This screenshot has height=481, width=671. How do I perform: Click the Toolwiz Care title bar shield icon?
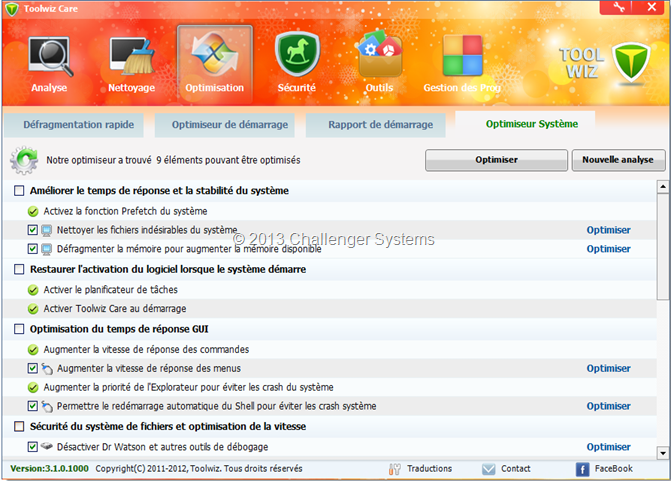click(12, 9)
